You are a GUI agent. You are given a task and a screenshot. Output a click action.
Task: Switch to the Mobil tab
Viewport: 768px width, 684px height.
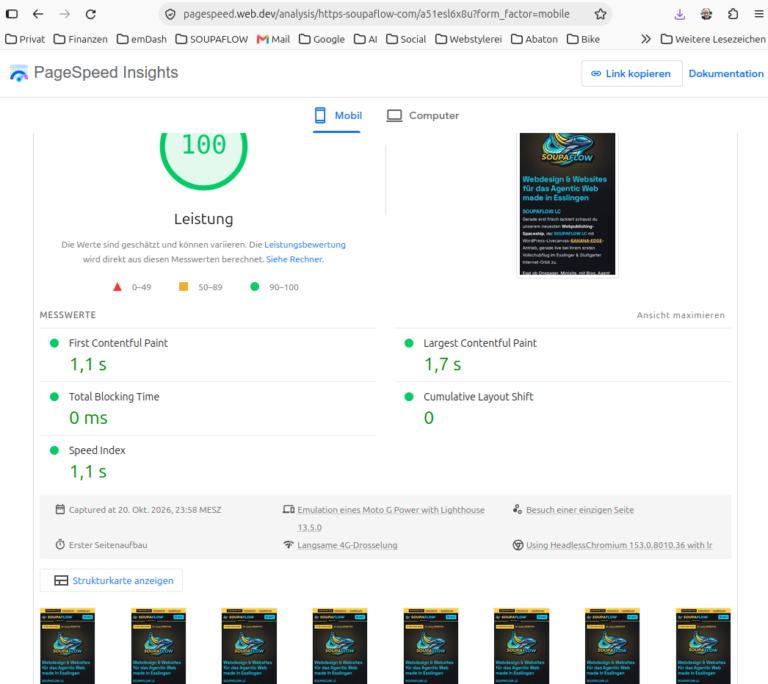coord(338,116)
